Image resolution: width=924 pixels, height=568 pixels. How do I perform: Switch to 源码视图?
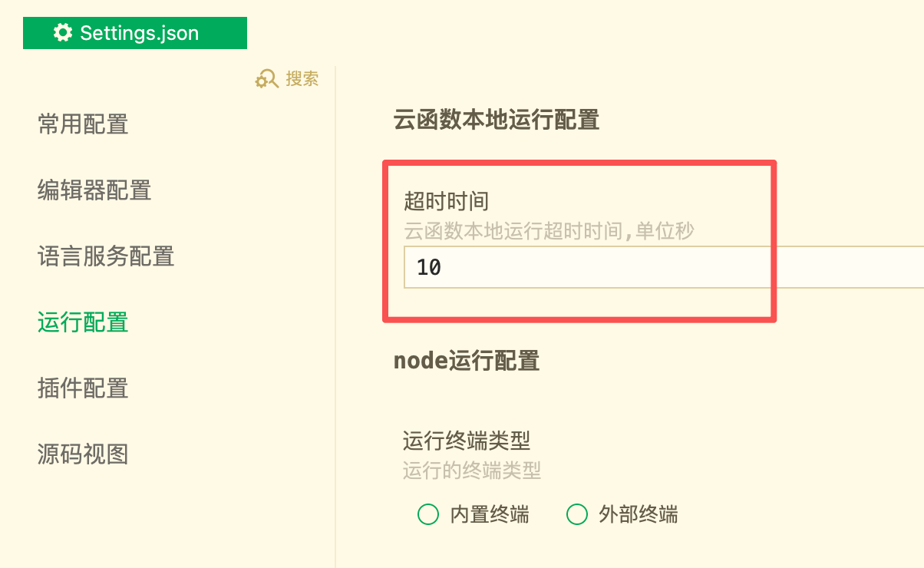pos(83,454)
